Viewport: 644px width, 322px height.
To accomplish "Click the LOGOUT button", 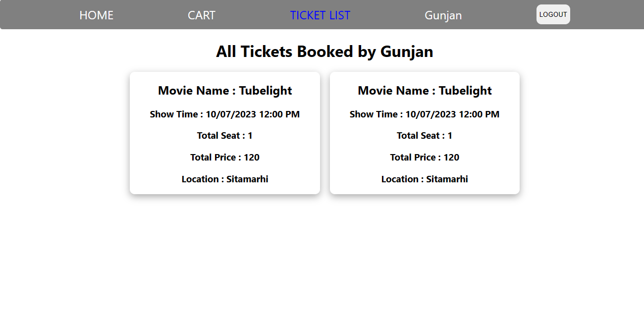I will tap(553, 14).
